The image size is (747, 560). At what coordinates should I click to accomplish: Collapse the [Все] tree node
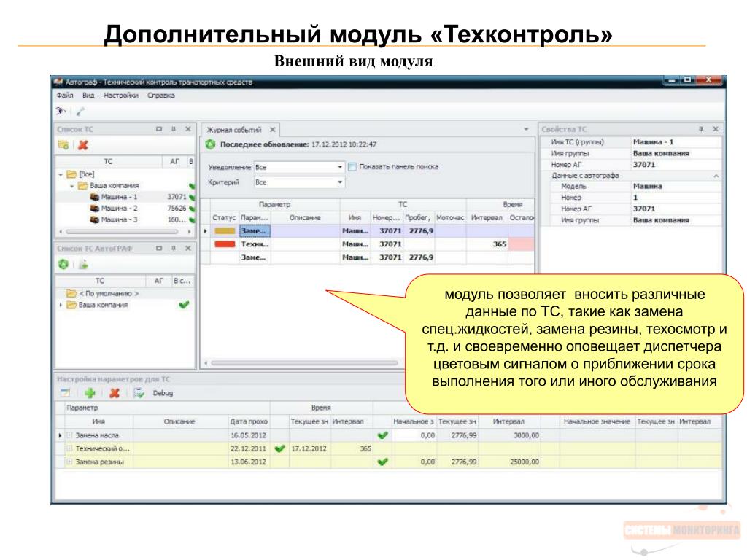click(61, 175)
